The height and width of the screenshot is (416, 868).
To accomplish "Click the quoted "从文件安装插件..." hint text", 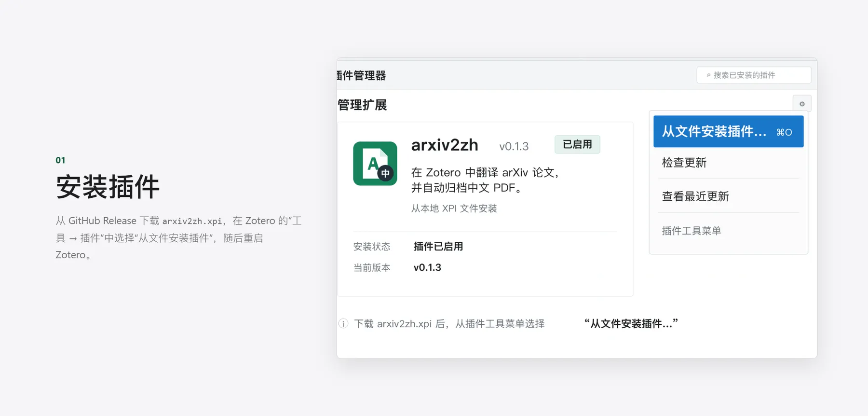I will click(x=631, y=323).
